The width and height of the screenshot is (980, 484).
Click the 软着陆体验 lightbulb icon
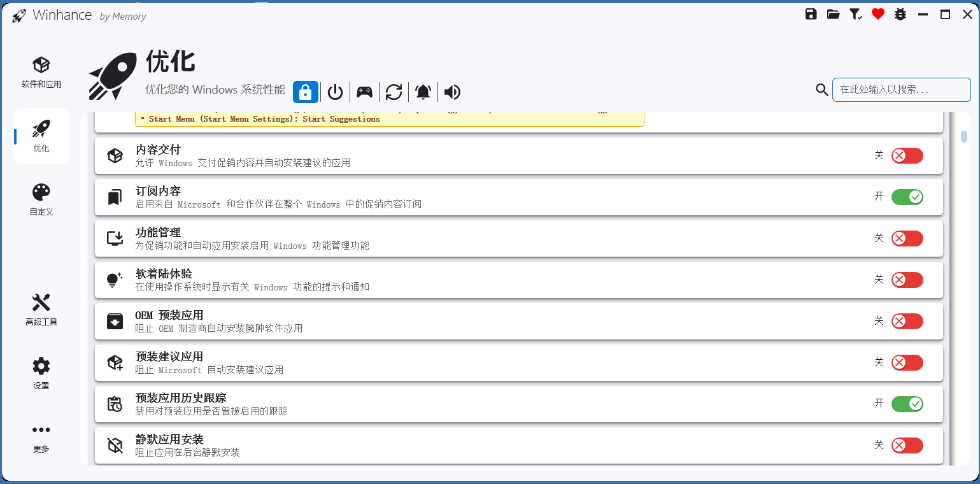(115, 280)
